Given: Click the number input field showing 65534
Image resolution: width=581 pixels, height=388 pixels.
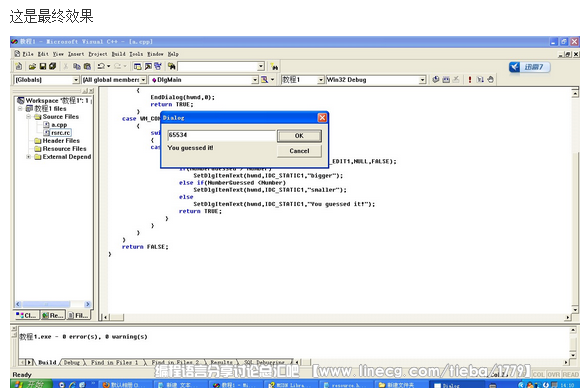Looking at the screenshot, I should coord(222,135).
